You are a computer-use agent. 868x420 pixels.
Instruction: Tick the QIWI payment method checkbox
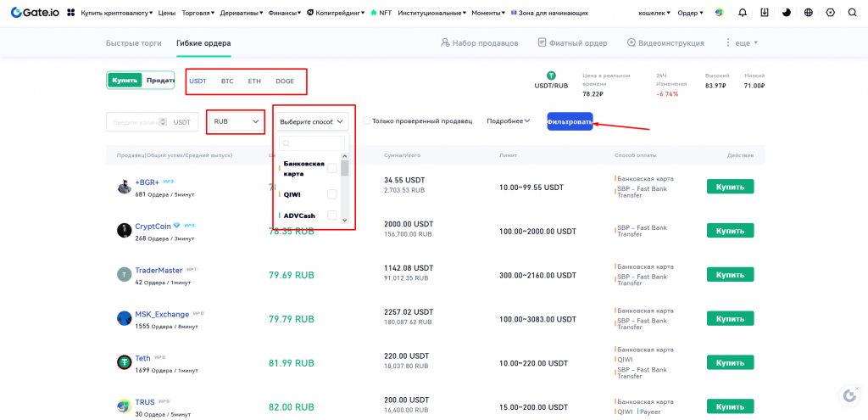(x=332, y=194)
